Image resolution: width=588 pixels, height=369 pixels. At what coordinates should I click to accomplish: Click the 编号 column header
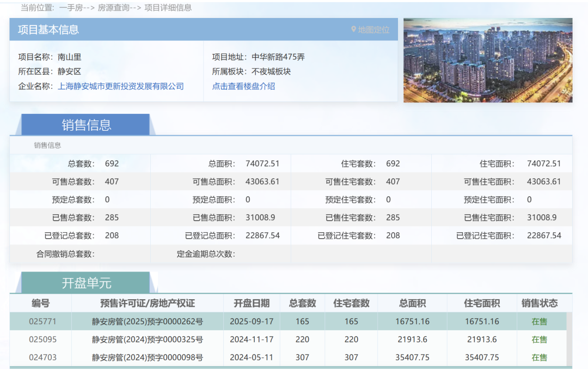[40, 303]
